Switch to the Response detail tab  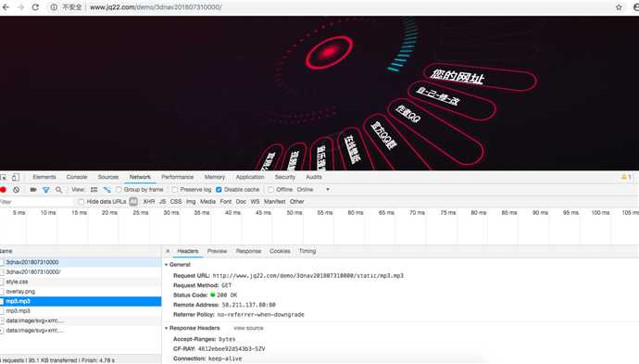coord(248,251)
